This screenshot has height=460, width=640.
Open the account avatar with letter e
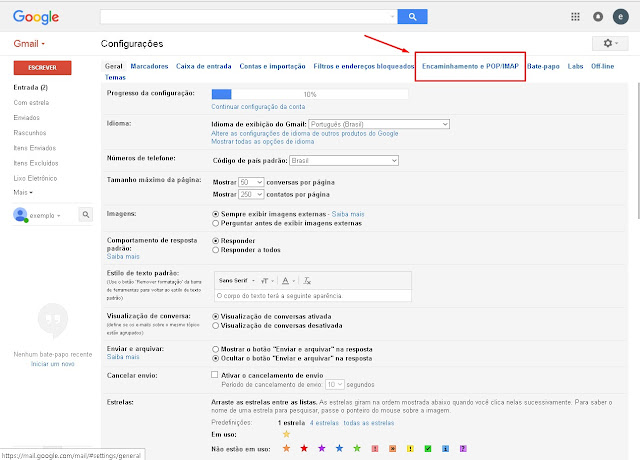tap(620, 17)
